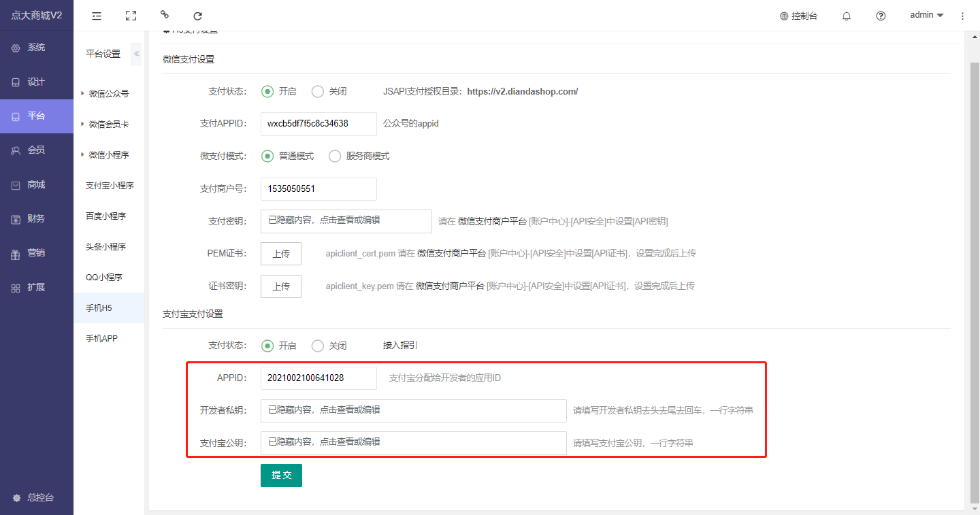This screenshot has width=980, height=515.
Task: Open the admin user dropdown
Action: (x=926, y=15)
